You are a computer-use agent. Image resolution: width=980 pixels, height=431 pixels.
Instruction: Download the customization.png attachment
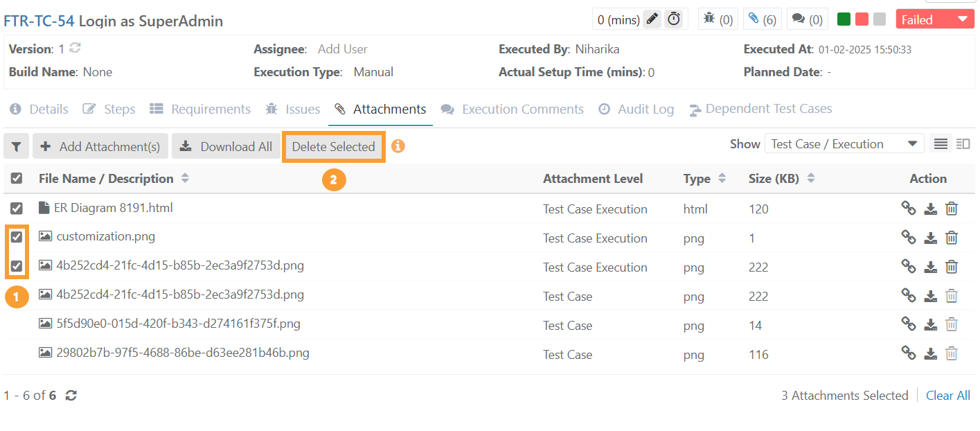[930, 238]
